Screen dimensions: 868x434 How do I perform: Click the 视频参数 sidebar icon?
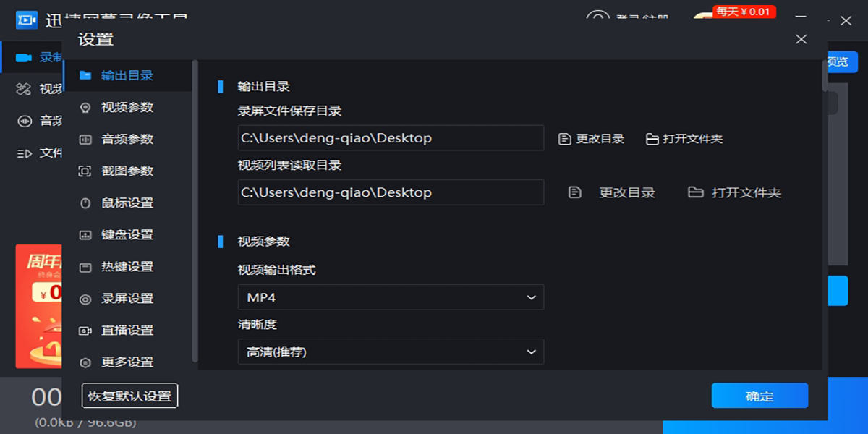click(85, 107)
